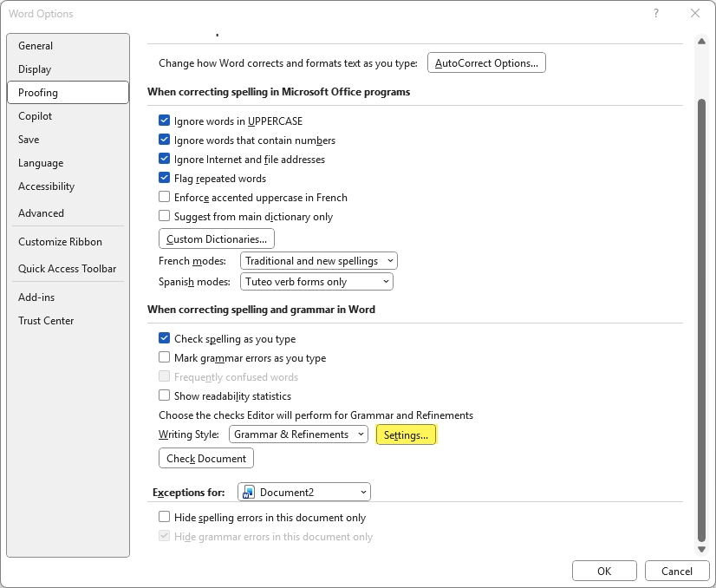This screenshot has width=716, height=588.
Task: Toggle Flag repeated words off
Action: 164,178
